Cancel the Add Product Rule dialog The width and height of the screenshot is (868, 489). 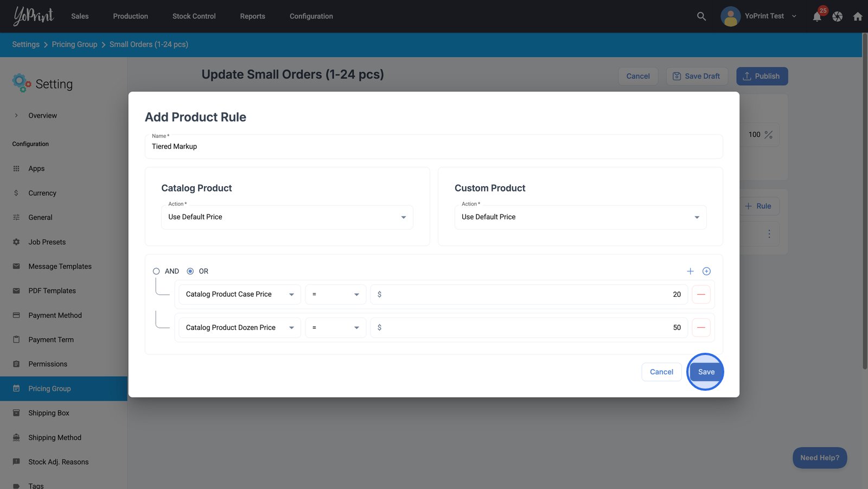661,372
